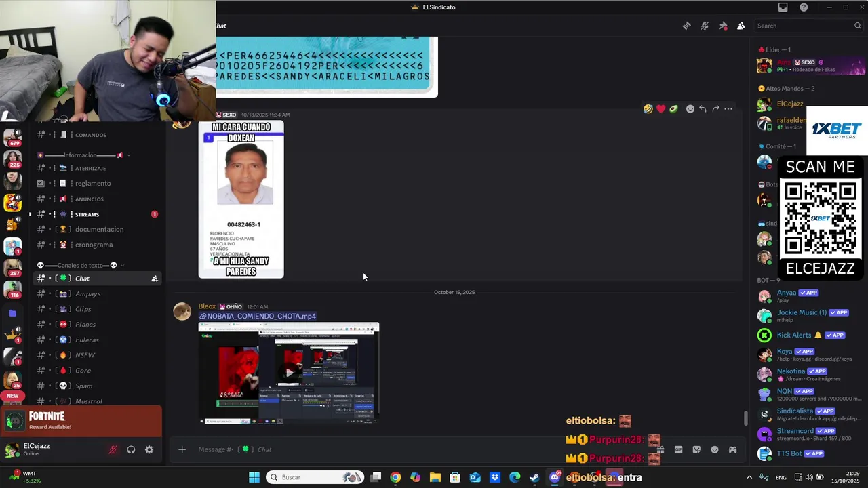The image size is (868, 488).
Task: Open the Fortnite Reward Available banner
Action: [x=81, y=421]
